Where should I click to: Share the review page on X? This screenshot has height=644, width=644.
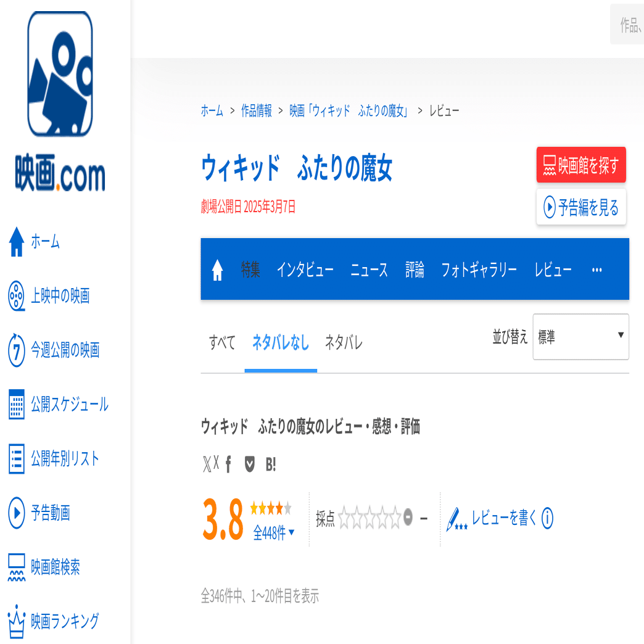tap(211, 464)
